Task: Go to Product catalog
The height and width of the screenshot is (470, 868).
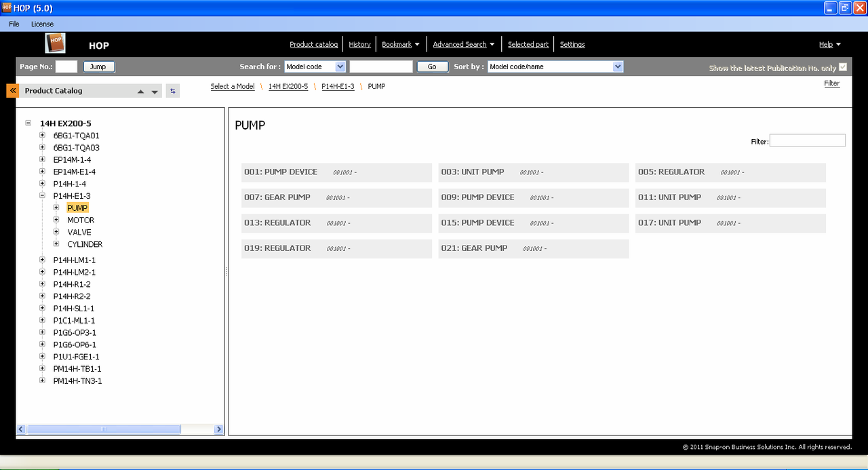Action: (313, 45)
